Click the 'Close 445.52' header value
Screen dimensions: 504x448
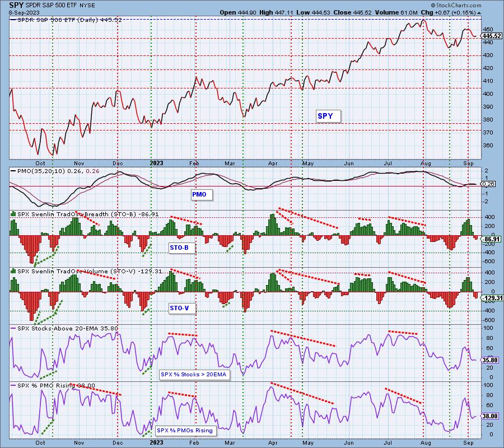pos(353,12)
